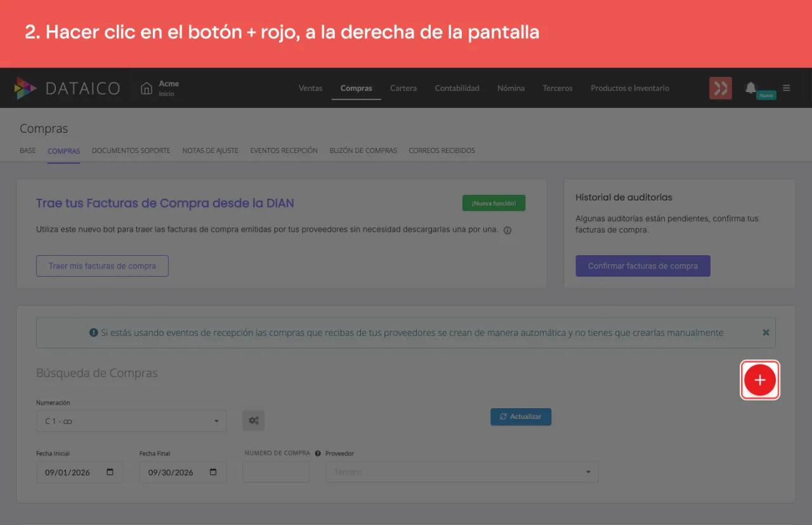Open Productos e Inventario menu
The width and height of the screenshot is (812, 525).
(630, 88)
